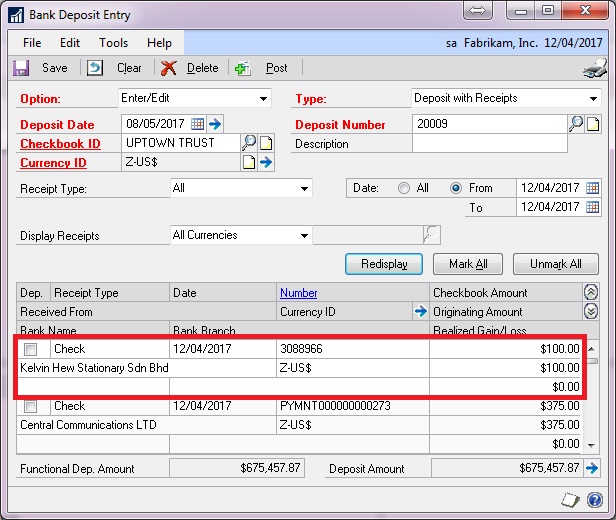Screen dimensions: 616x520
Task: Click the Number column header link
Action: pos(299,293)
